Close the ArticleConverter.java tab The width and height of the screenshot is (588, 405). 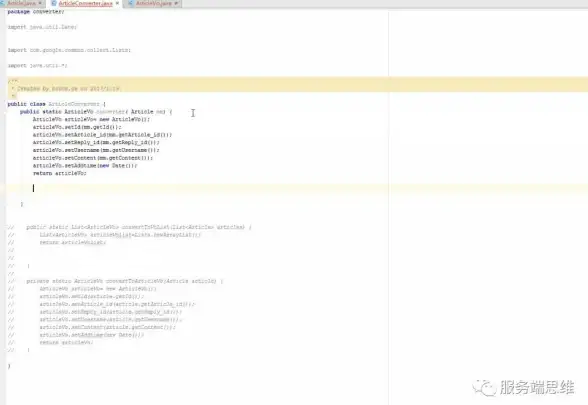click(x=117, y=3)
